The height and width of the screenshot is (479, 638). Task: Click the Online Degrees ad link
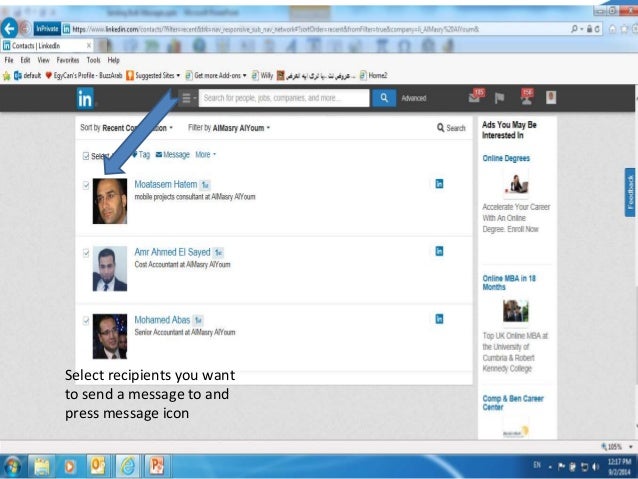506,158
